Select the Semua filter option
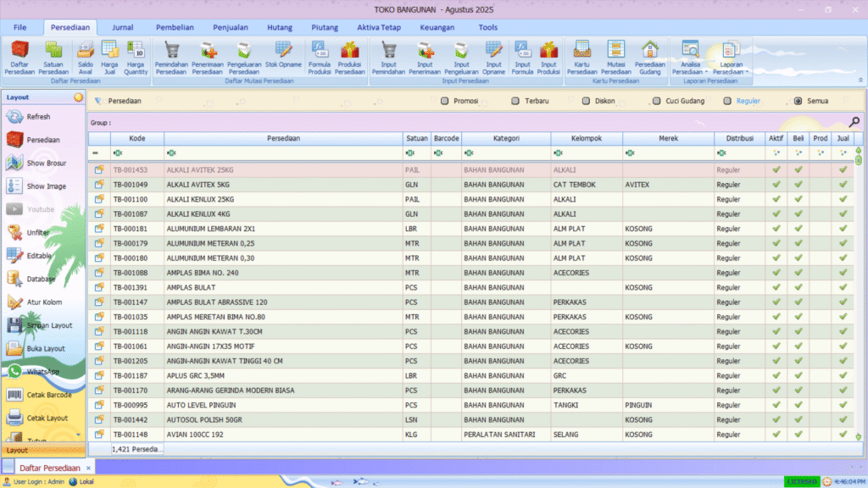The width and height of the screenshot is (868, 488). pos(798,101)
